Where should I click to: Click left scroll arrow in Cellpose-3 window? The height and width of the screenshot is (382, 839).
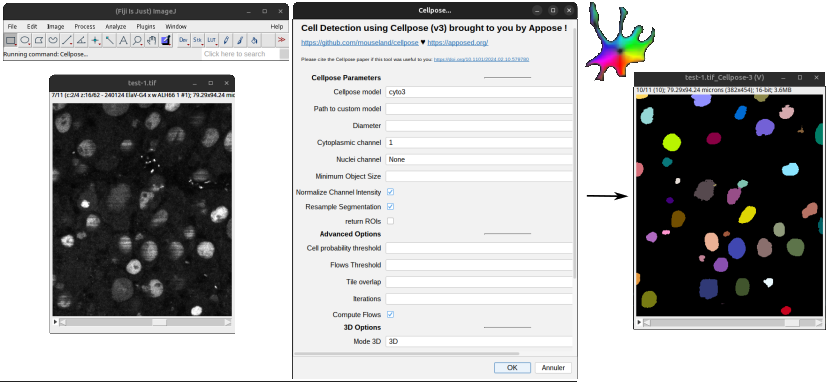click(646, 323)
